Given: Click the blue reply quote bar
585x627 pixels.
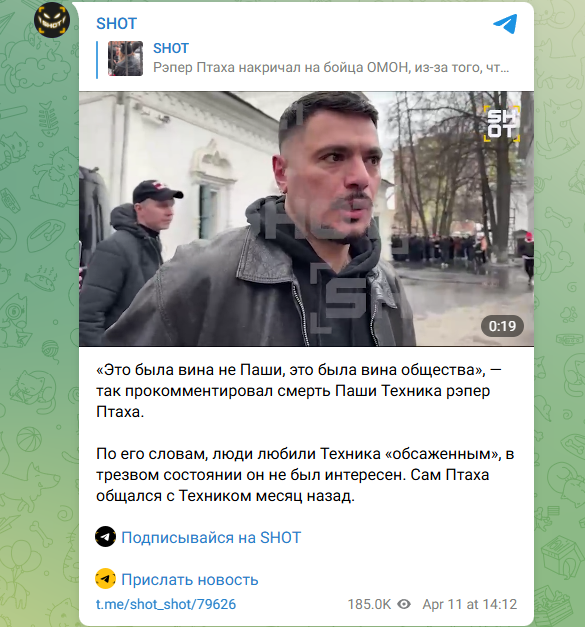Looking at the screenshot, I should 97,60.
